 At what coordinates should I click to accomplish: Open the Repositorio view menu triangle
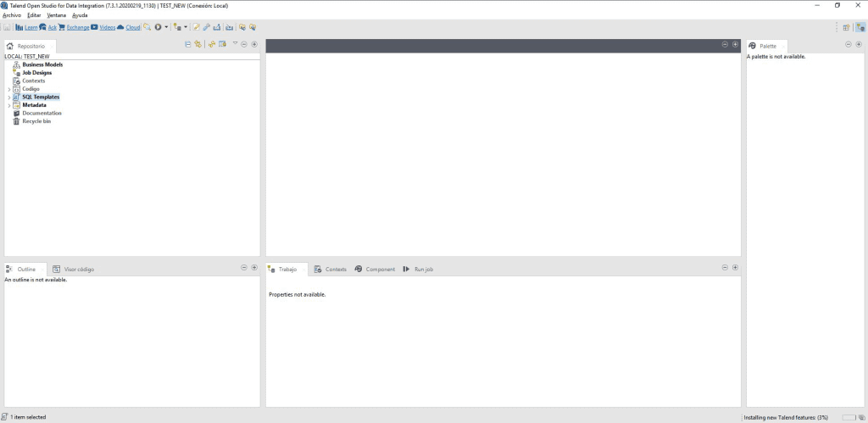point(235,43)
